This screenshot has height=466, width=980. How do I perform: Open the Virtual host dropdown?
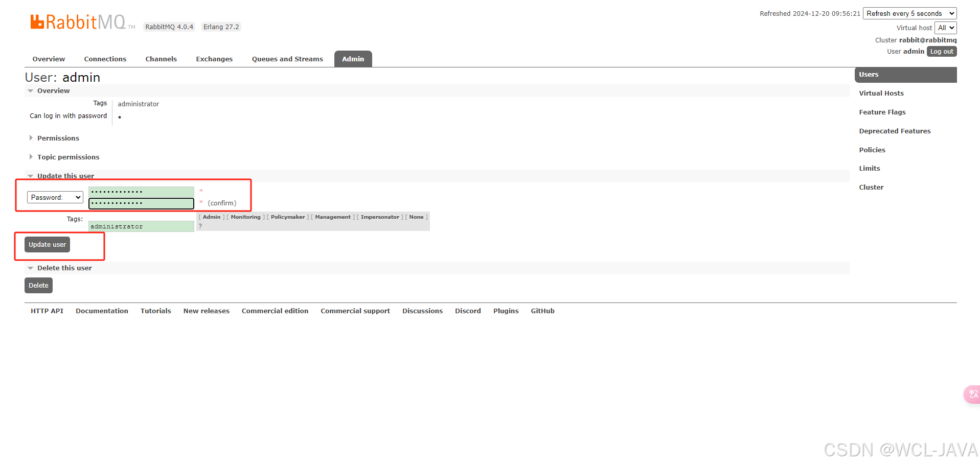945,28
